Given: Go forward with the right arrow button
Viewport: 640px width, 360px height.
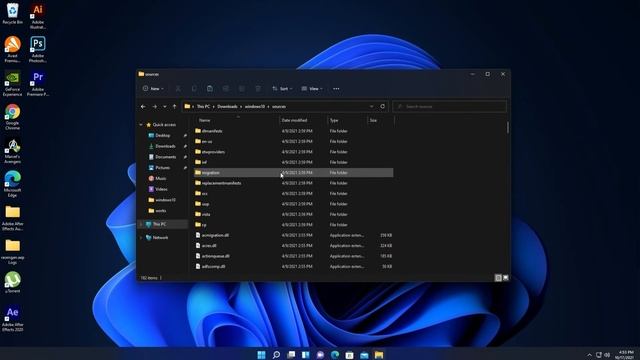Looking at the screenshot, I should pos(155,107).
